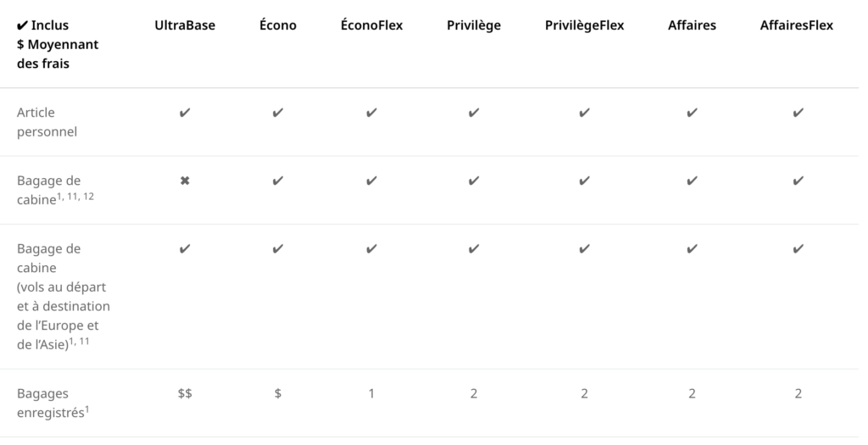Click the Affaires cabin baggage checkmark

(692, 181)
